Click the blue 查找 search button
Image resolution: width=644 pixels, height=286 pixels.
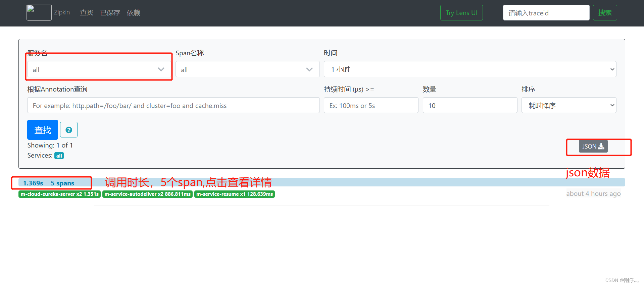[43, 130]
